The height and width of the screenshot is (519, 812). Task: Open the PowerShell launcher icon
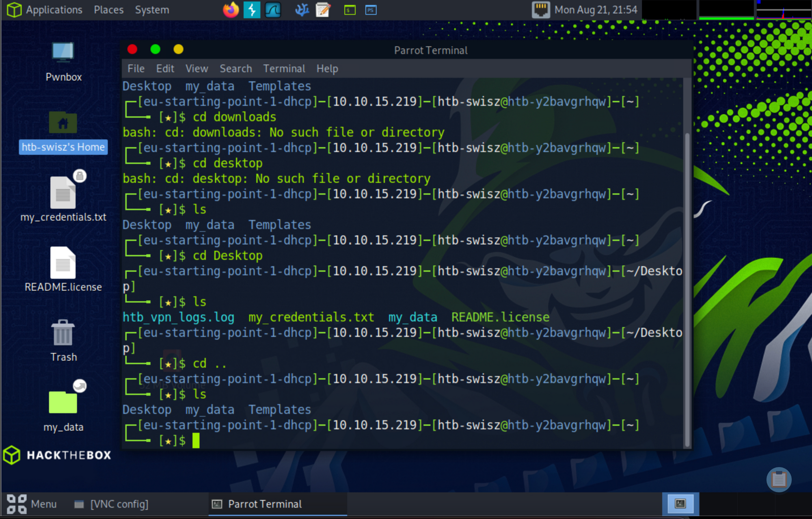371,10
